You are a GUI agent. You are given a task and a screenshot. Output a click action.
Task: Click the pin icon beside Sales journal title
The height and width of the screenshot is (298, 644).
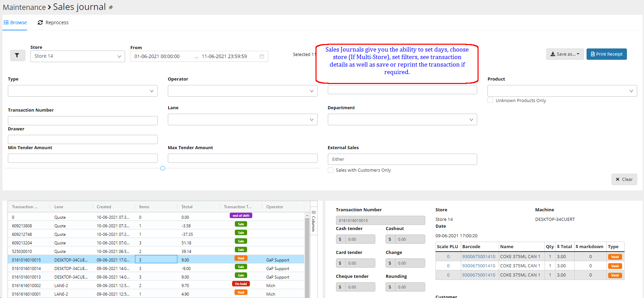111,7
